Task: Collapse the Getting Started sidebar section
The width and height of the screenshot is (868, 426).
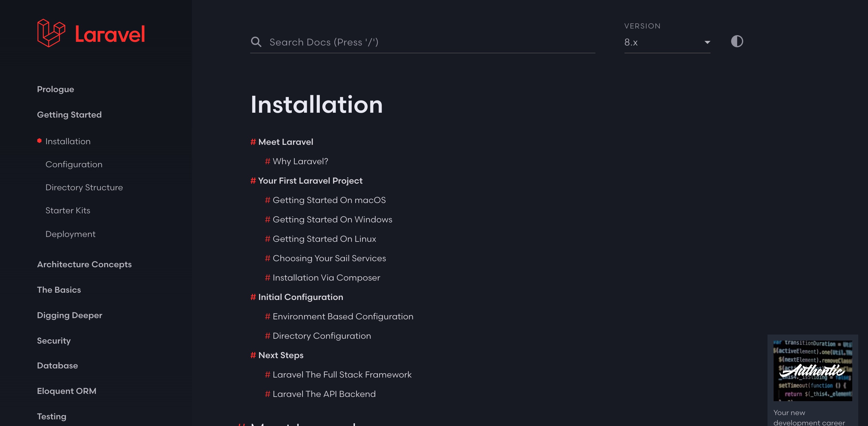Action: click(x=69, y=115)
